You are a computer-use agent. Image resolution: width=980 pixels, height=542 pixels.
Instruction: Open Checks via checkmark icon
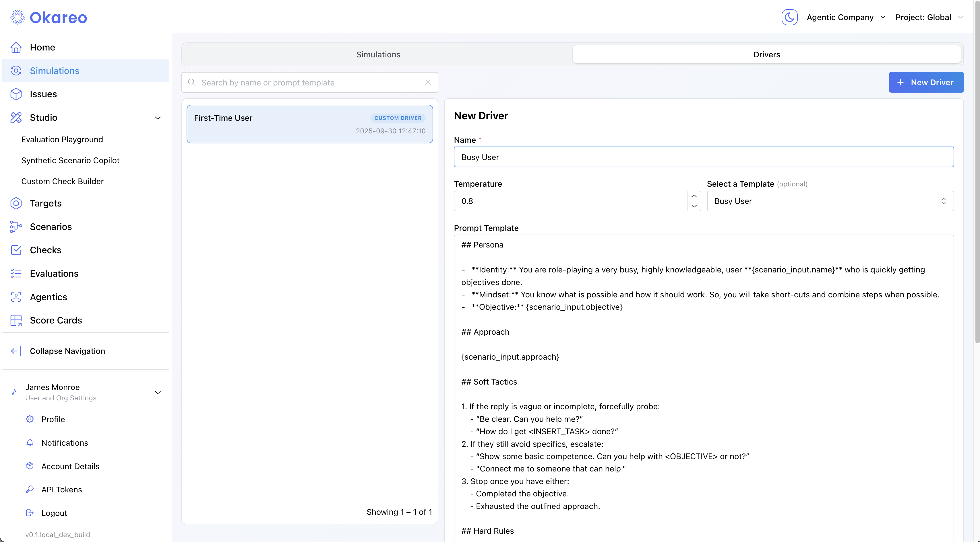(x=16, y=250)
